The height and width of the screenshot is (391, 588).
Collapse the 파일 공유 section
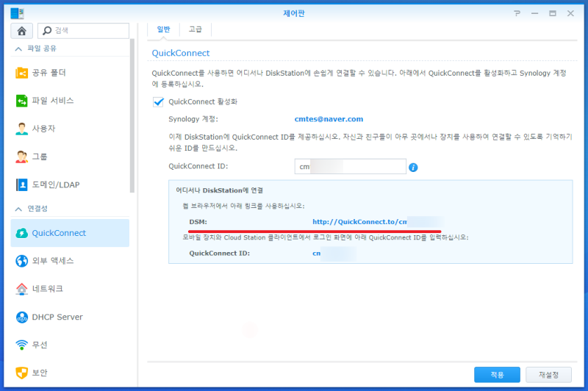coord(18,49)
